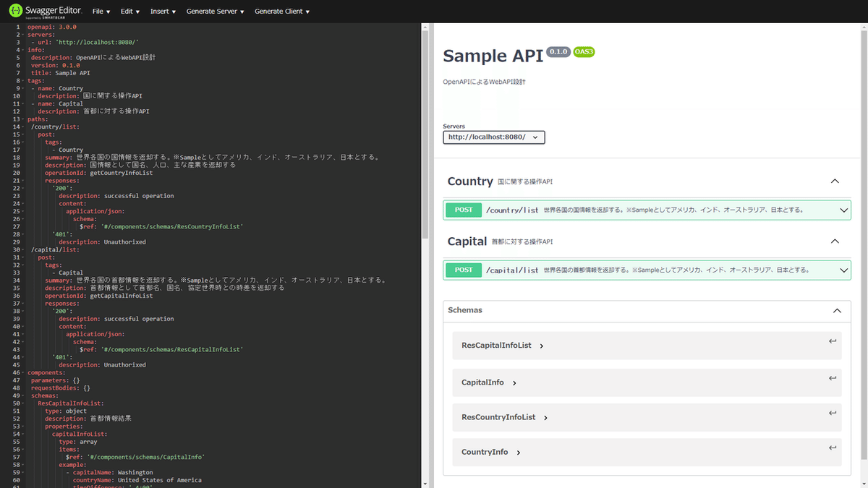Click the /country/list path link
This screenshot has width=868, height=488.
(512, 210)
